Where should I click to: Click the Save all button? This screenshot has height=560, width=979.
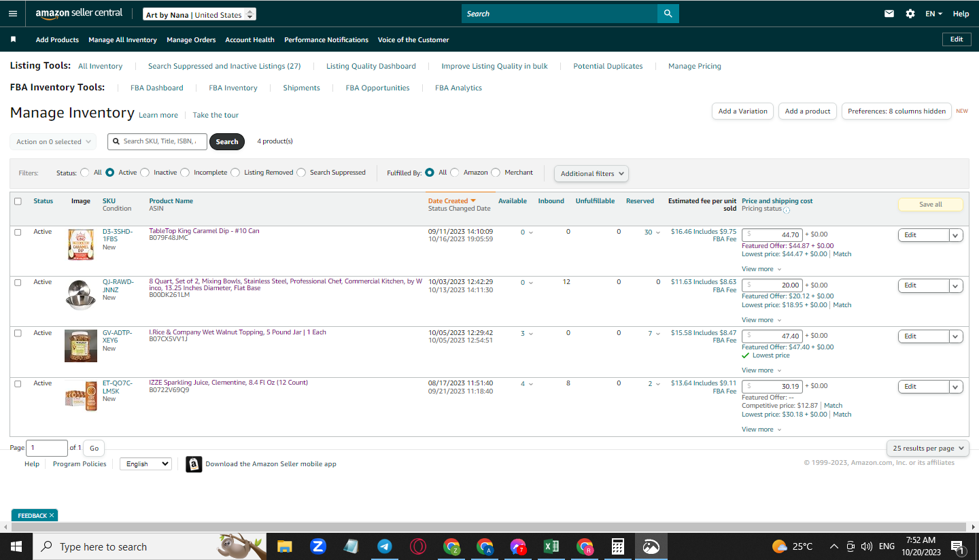[931, 205]
